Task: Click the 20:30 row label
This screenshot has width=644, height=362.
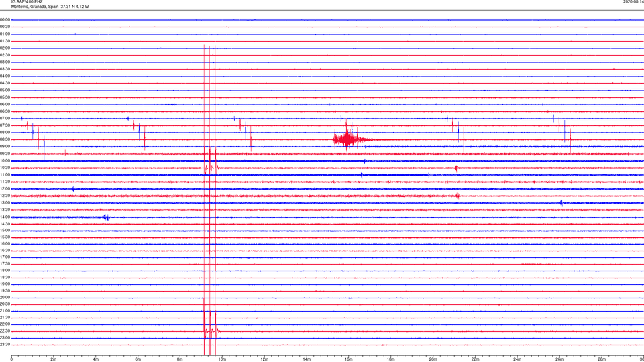Action: pos(5,304)
